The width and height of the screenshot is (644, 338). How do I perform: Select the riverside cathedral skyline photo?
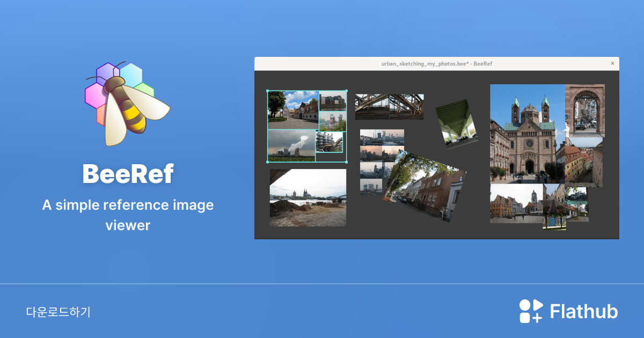(x=308, y=198)
